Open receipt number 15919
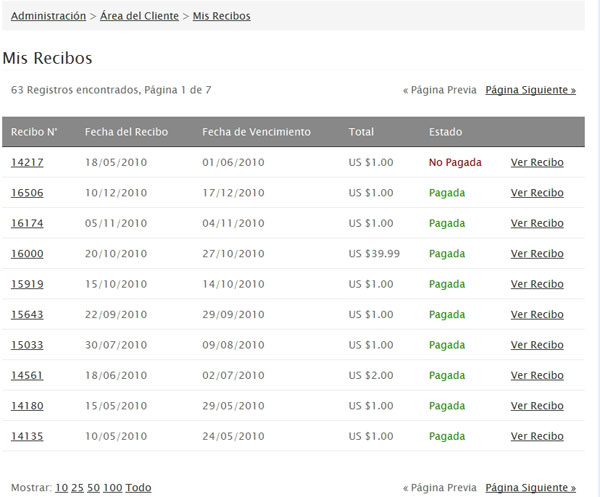This screenshot has width=600, height=497. tap(27, 284)
